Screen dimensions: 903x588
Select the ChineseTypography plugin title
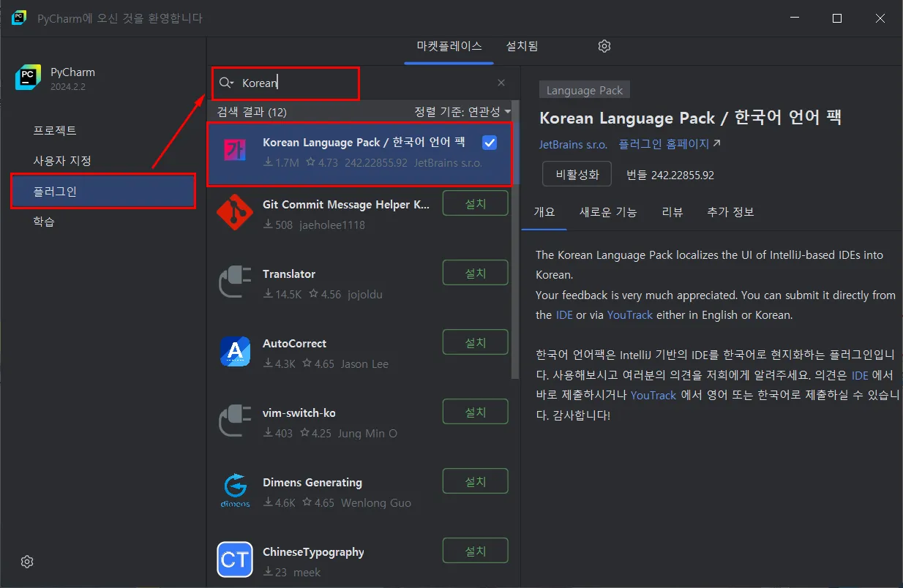point(313,551)
